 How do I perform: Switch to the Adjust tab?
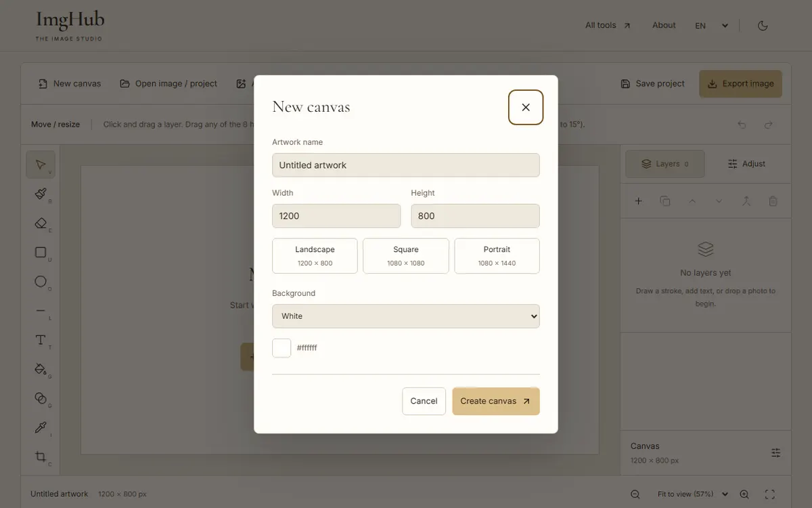pos(746,164)
